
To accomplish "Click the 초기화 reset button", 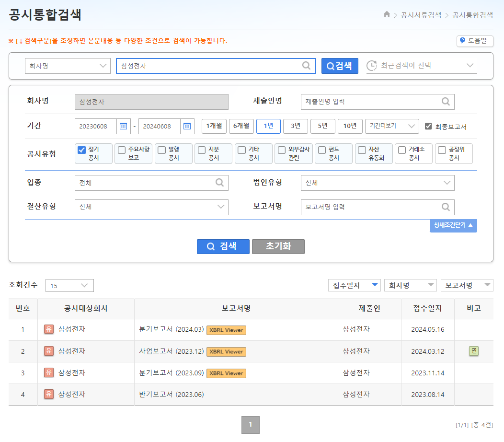I will [x=278, y=246].
